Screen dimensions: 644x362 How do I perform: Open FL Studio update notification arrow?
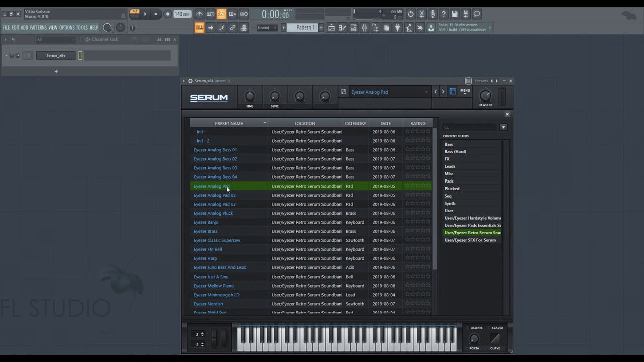pos(490,28)
